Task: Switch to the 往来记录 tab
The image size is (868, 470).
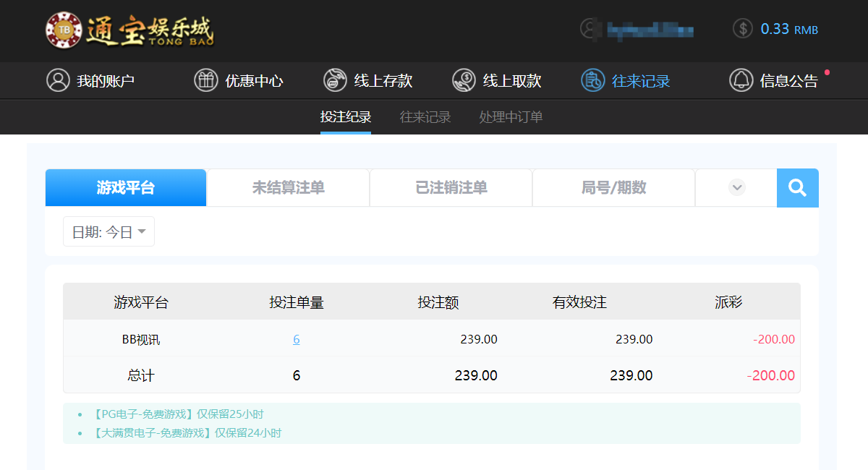Action: (425, 116)
